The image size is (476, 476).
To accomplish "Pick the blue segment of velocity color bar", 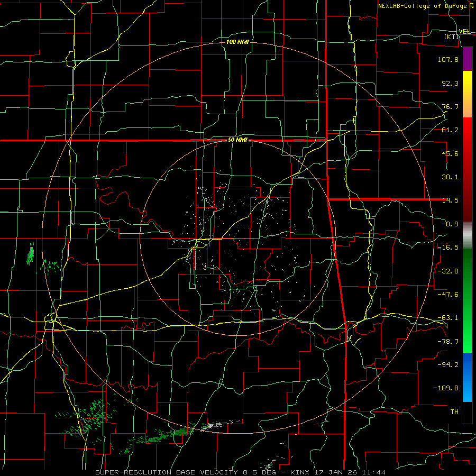I will [467, 377].
